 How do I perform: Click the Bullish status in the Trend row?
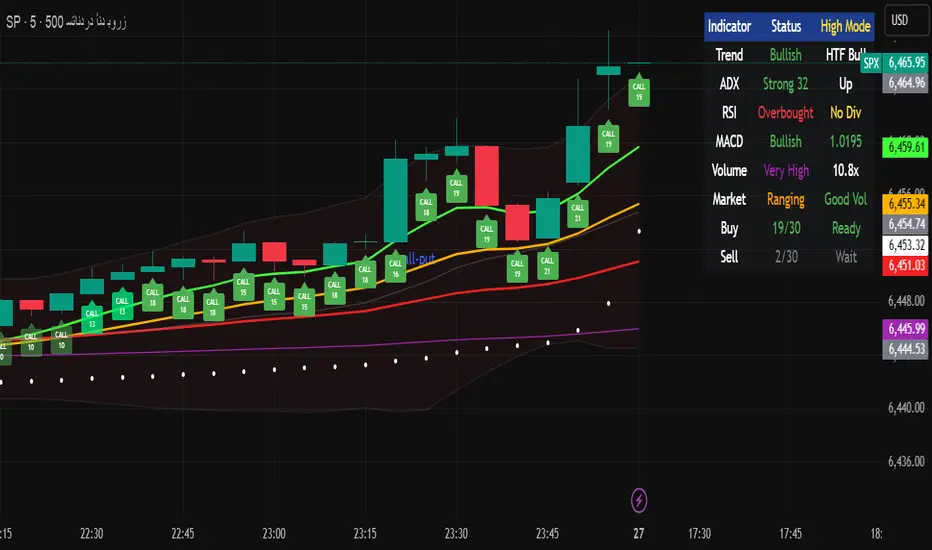[x=785, y=55]
